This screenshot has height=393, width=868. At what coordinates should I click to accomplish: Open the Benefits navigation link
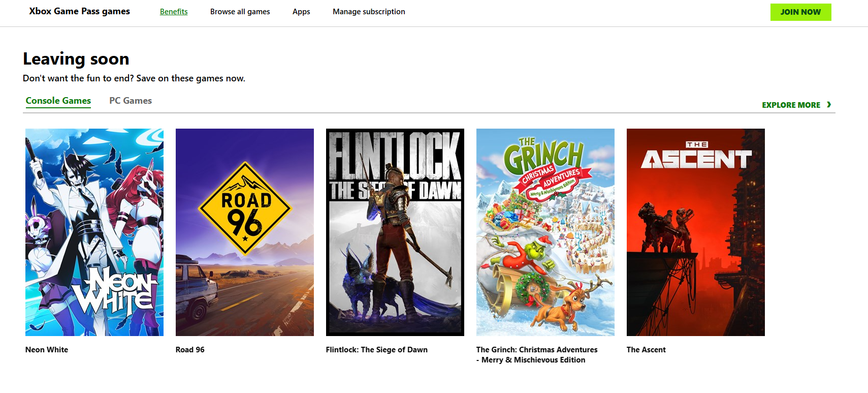coord(174,12)
